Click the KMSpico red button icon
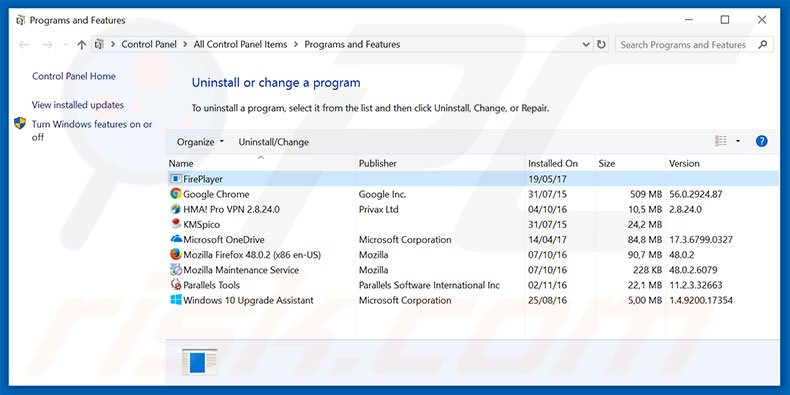The height and width of the screenshot is (395, 790). tap(175, 224)
